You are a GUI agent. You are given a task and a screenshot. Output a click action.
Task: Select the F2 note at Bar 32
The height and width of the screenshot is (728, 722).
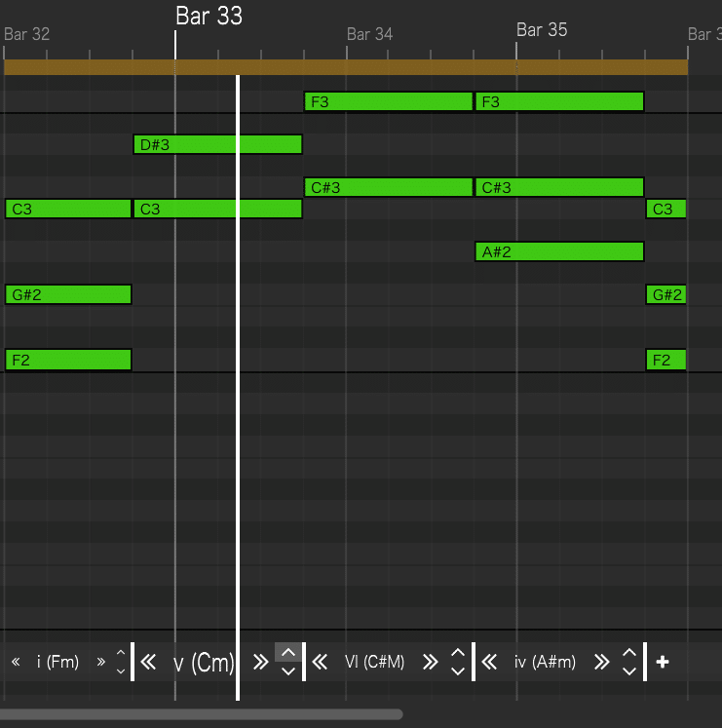pyautogui.click(x=68, y=360)
